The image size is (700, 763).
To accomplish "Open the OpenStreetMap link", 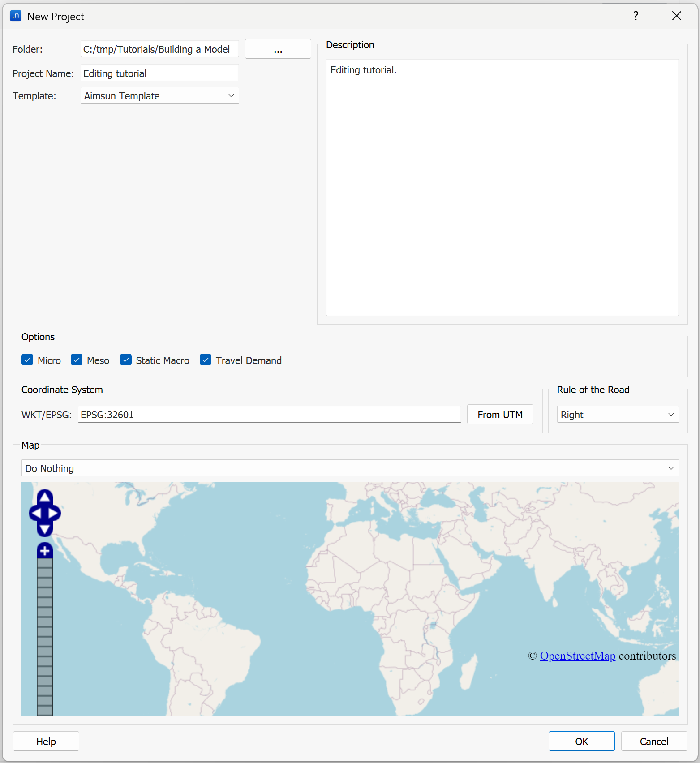I will pyautogui.click(x=577, y=656).
